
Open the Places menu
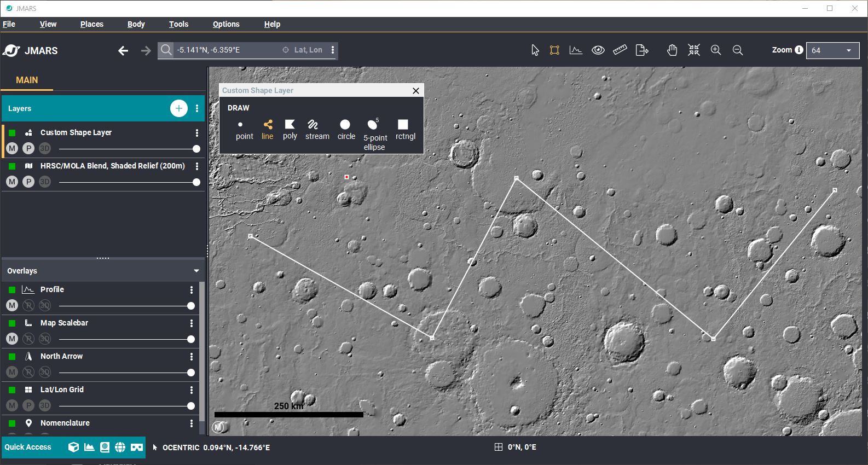92,24
